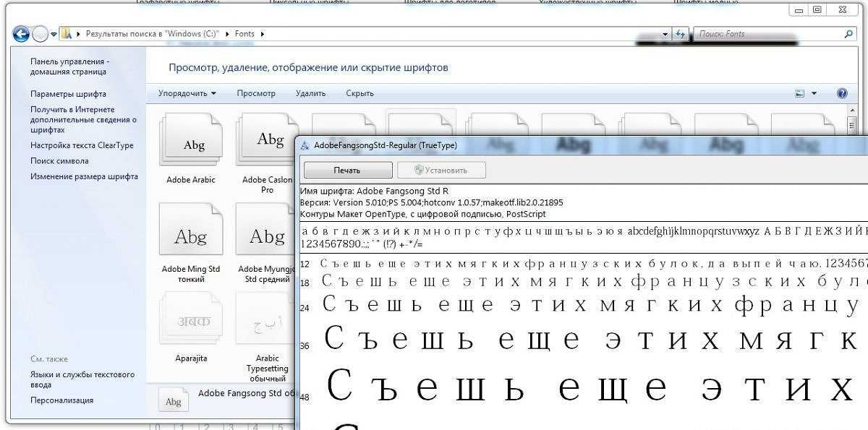The image size is (868, 430).
Task: Open the Персонализация link
Action: point(61,400)
